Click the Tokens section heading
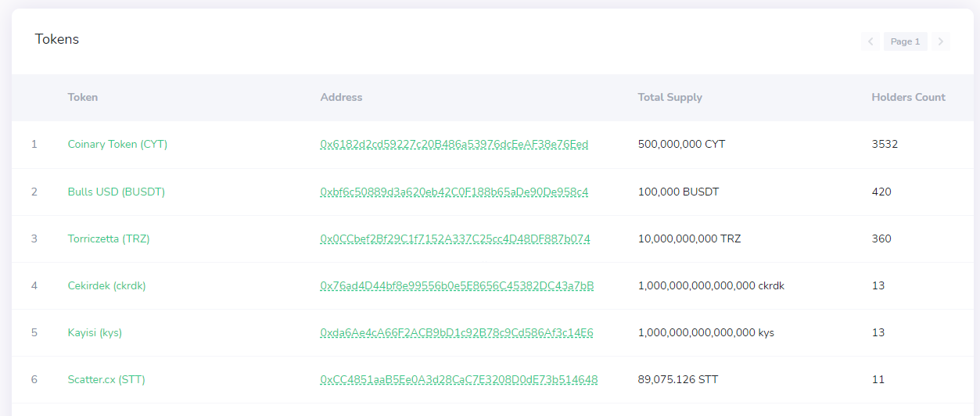 click(57, 39)
